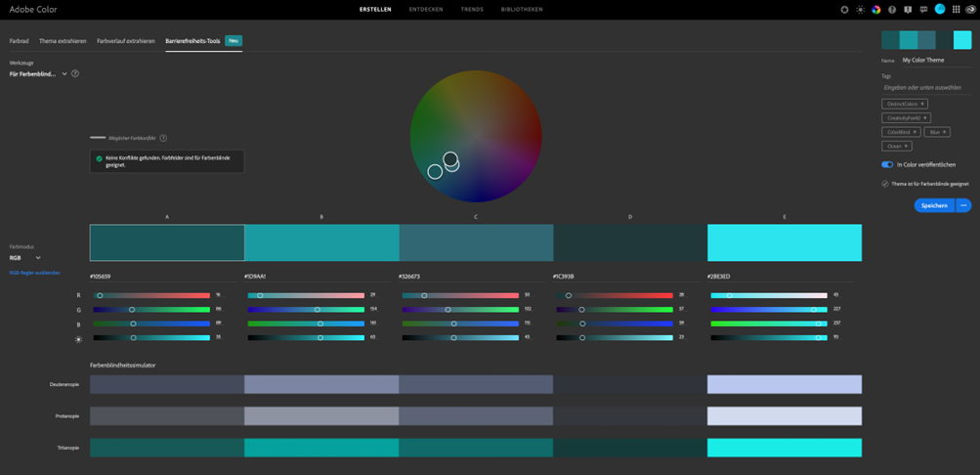The width and height of the screenshot is (980, 475).
Task: Open the TRENDS menu
Action: click(472, 10)
